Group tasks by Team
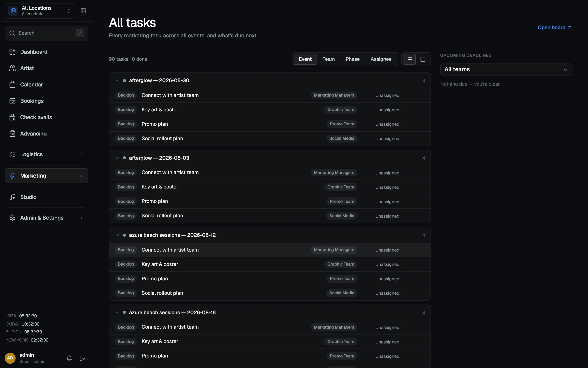Viewport: 588px width, 368px height. coord(328,59)
